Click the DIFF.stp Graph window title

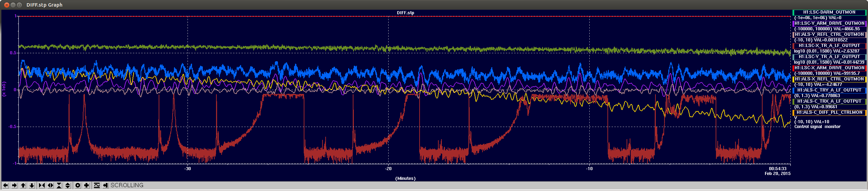tap(45, 5)
